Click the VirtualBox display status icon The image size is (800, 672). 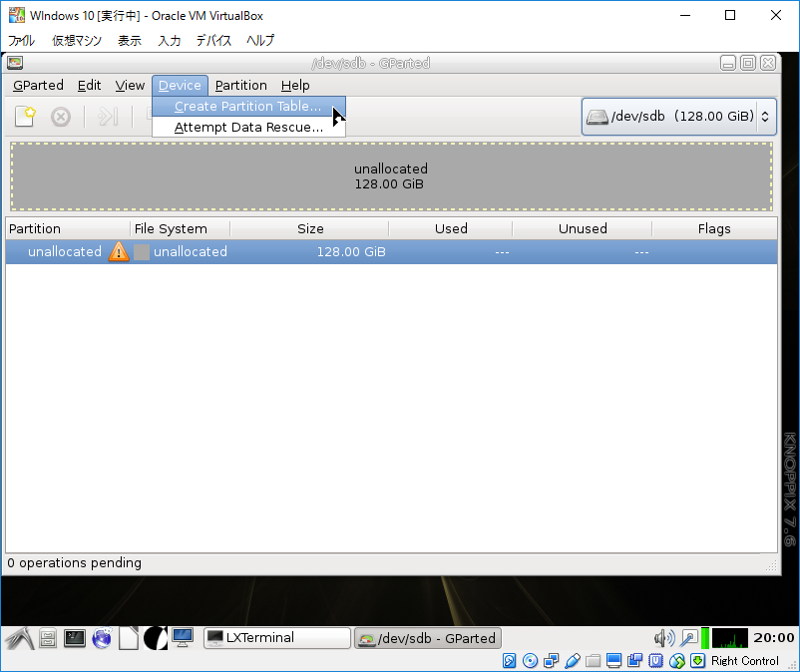[x=613, y=661]
